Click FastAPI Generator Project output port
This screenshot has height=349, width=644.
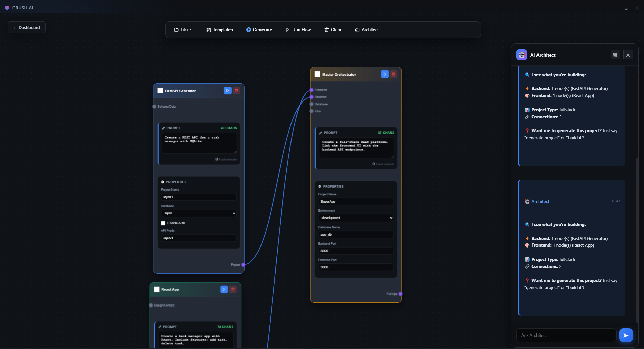(x=243, y=265)
